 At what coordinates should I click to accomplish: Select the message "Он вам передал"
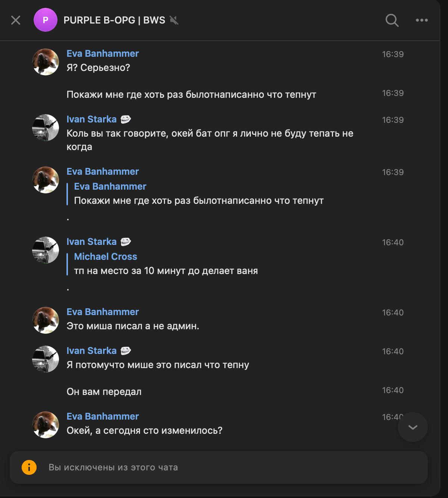pos(104,392)
